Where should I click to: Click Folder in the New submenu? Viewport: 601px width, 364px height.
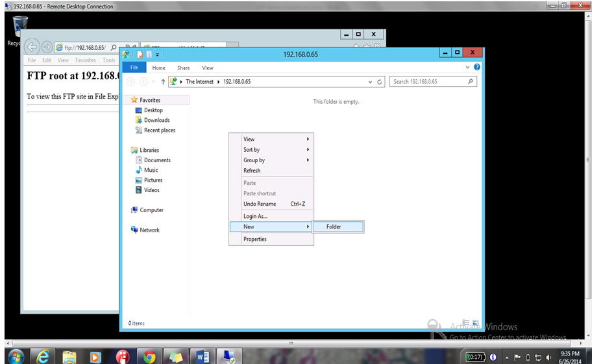click(338, 226)
